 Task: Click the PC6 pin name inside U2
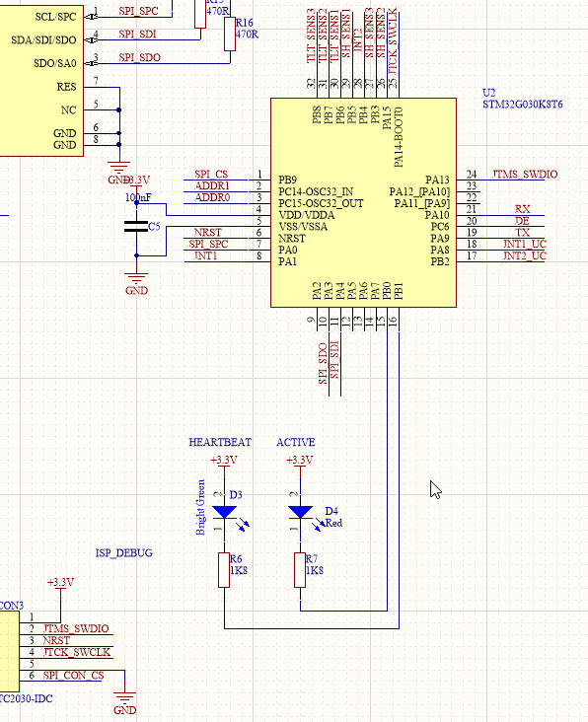(x=440, y=227)
